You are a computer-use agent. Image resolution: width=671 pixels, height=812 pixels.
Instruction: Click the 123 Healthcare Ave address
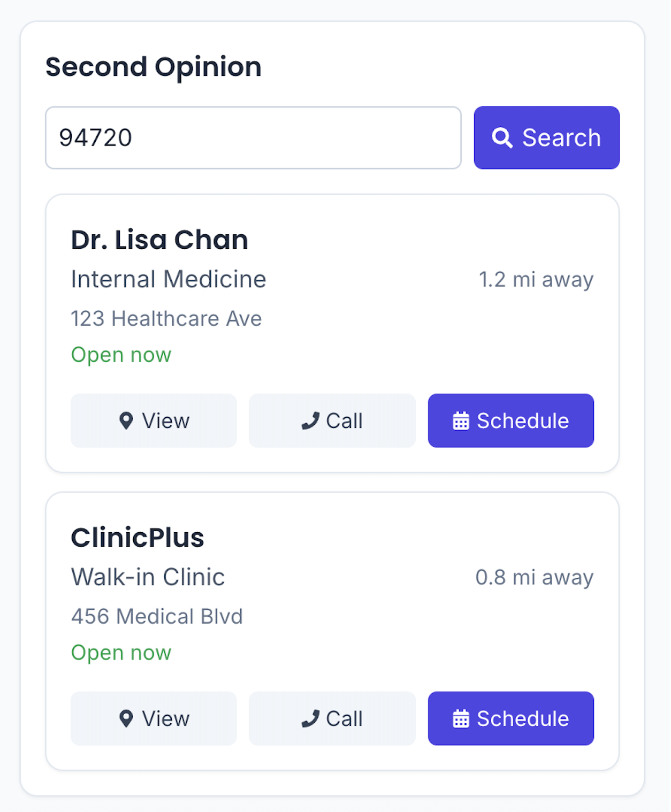click(x=166, y=319)
